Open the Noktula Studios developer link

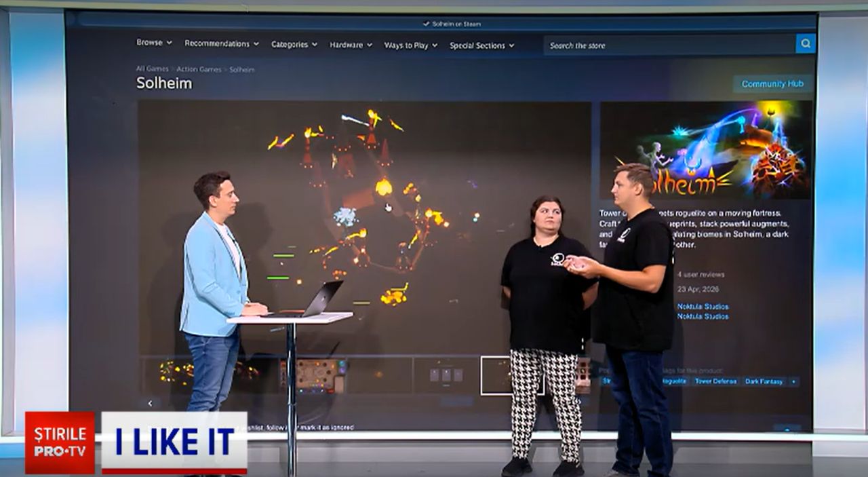703,307
